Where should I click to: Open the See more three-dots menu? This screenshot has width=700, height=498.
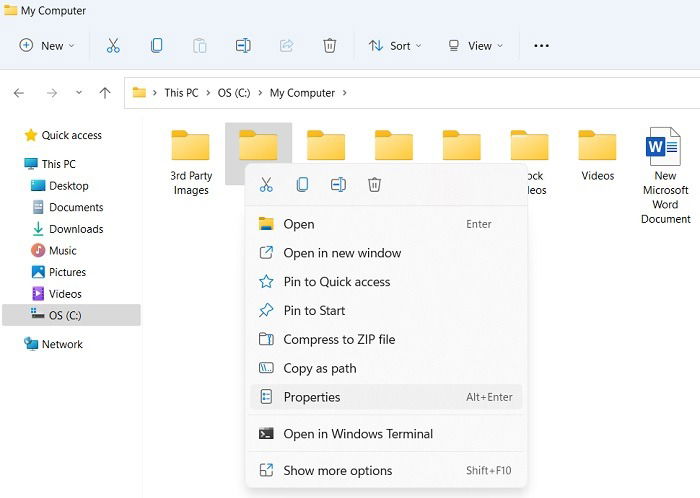(x=541, y=46)
